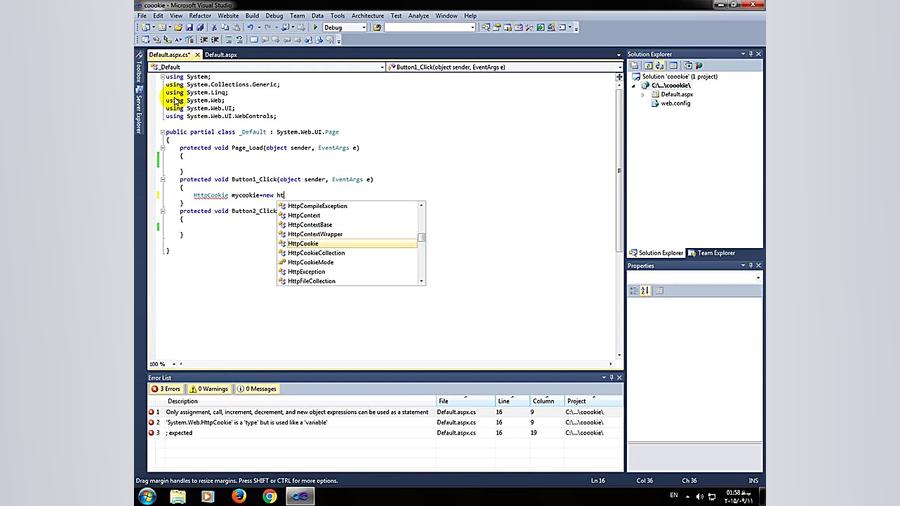
Task: Click the IntelliSense list scrollbar thumb
Action: point(421,238)
